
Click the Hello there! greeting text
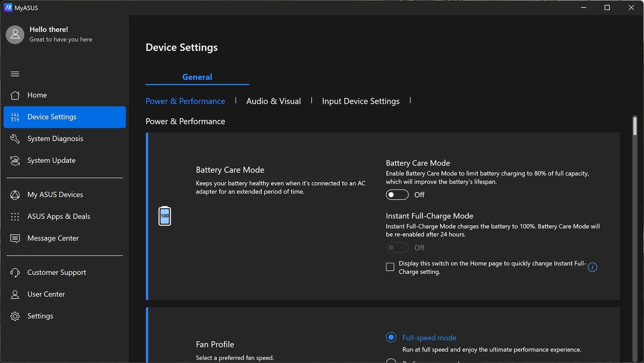[49, 30]
